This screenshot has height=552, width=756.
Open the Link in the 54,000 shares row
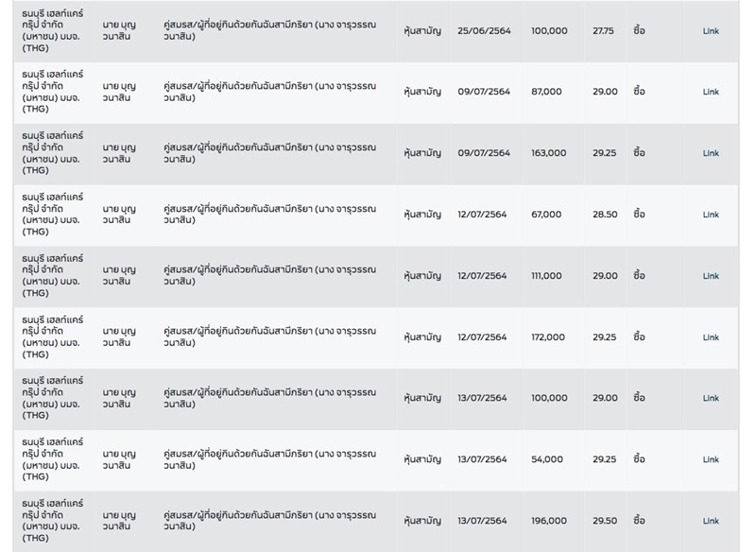711,459
